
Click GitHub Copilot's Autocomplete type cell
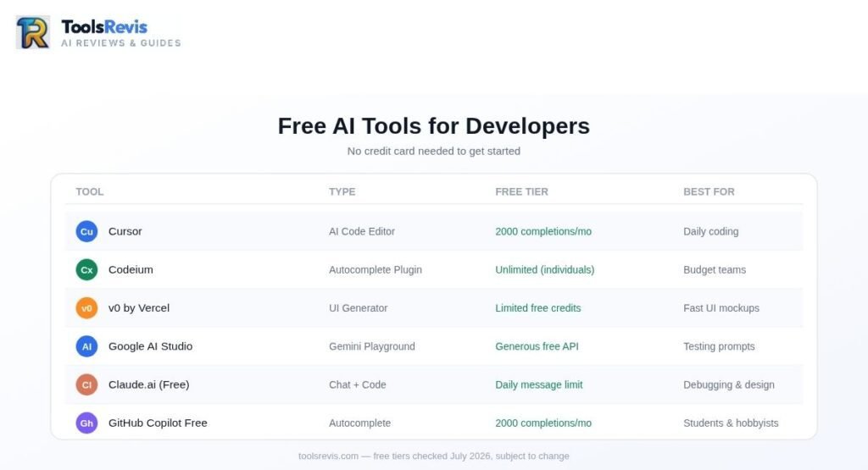(359, 423)
